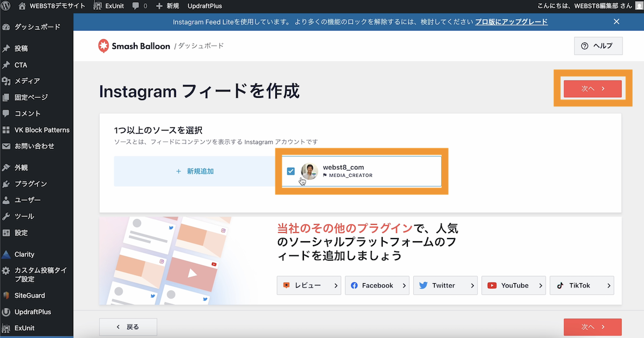Click 新規追加 to add a new source

click(194, 171)
